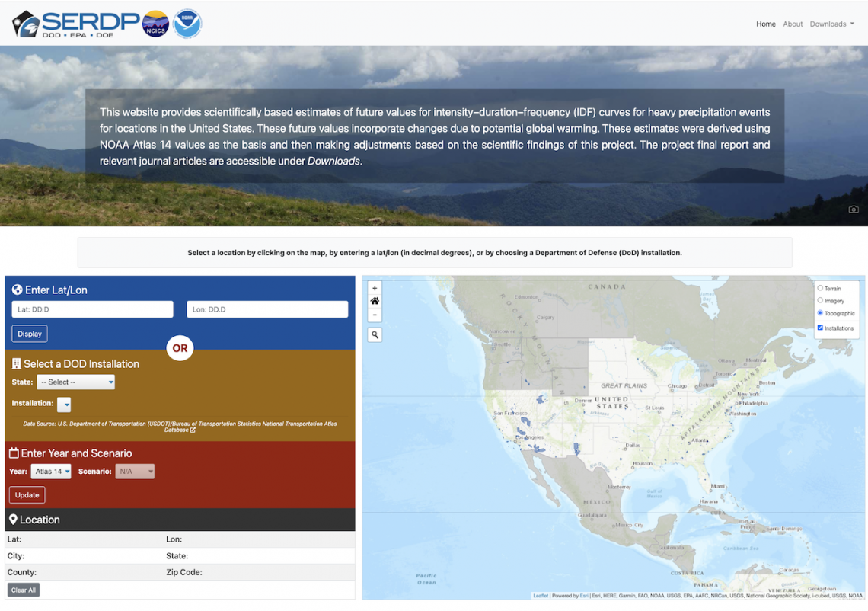Click Denver on the map

tap(583, 401)
